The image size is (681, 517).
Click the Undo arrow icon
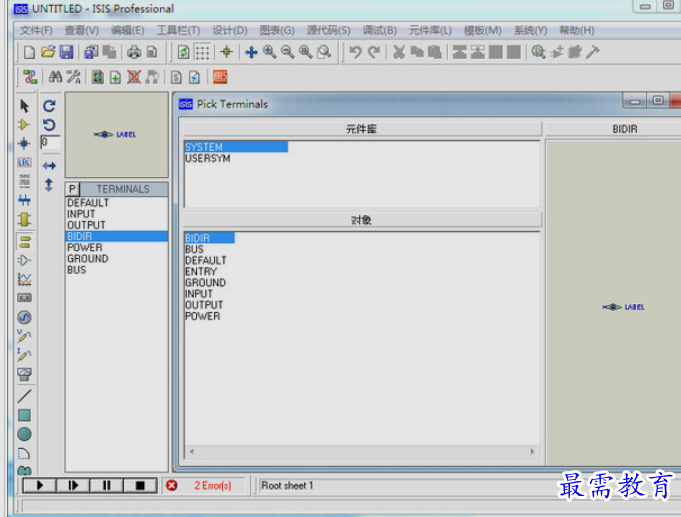pyautogui.click(x=355, y=52)
